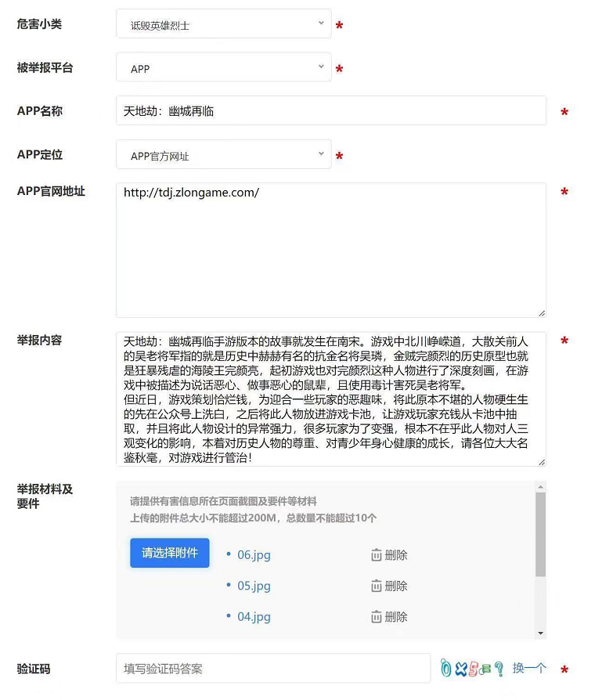Click resize handle of APP官网地址 textarea
Image resolution: width=595 pixels, height=700 pixels.
(x=542, y=313)
